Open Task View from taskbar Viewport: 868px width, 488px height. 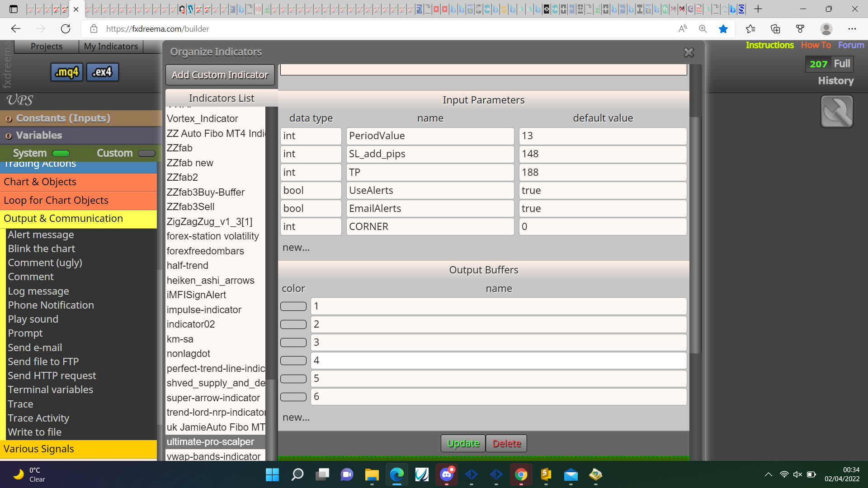(x=322, y=475)
